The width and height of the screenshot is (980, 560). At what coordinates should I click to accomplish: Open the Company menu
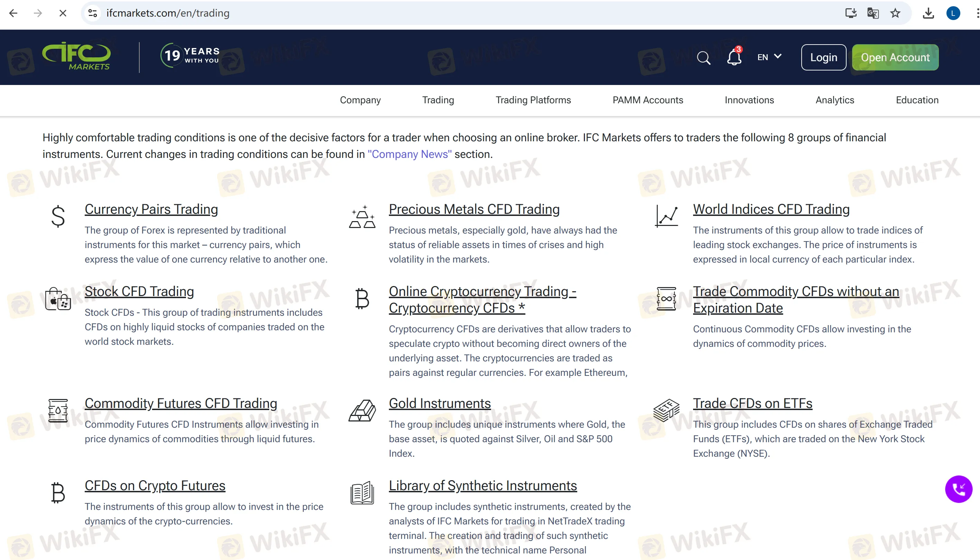pos(360,100)
